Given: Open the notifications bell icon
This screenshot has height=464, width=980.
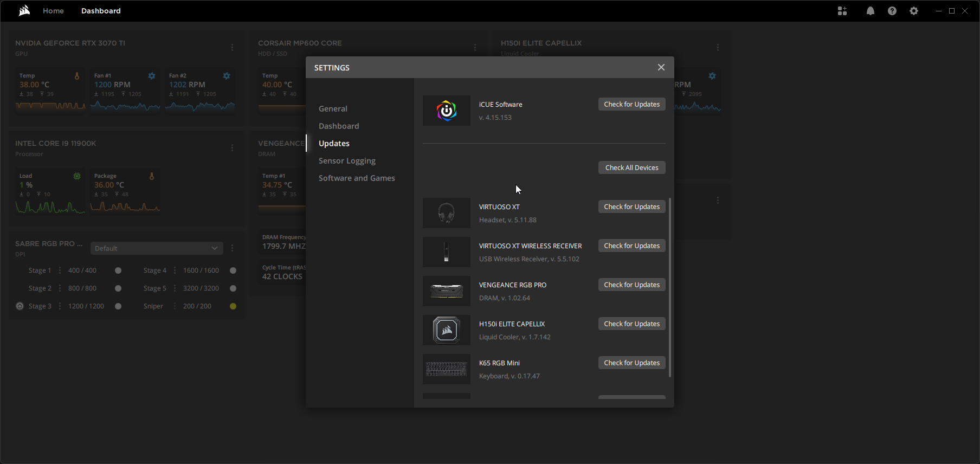Looking at the screenshot, I should [871, 11].
